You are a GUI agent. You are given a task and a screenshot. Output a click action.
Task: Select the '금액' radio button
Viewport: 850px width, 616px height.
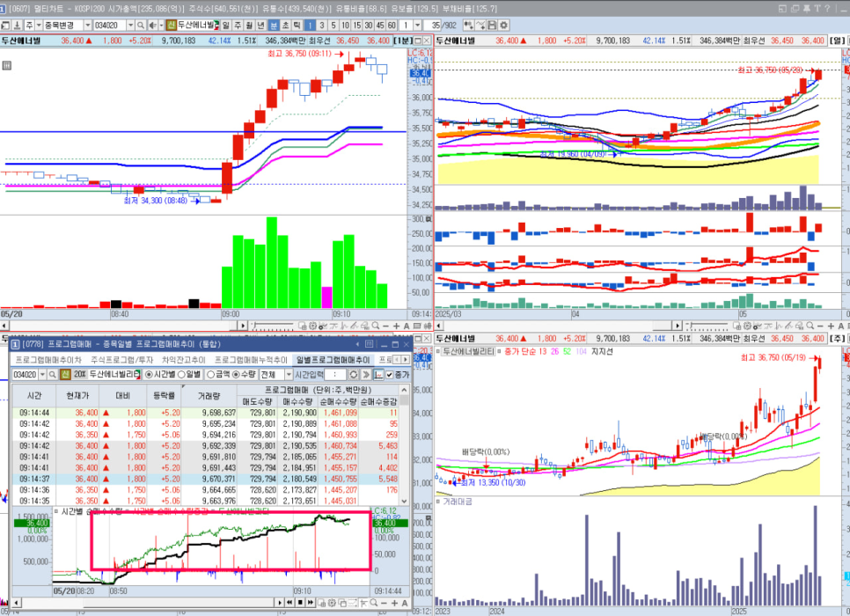pyautogui.click(x=211, y=375)
